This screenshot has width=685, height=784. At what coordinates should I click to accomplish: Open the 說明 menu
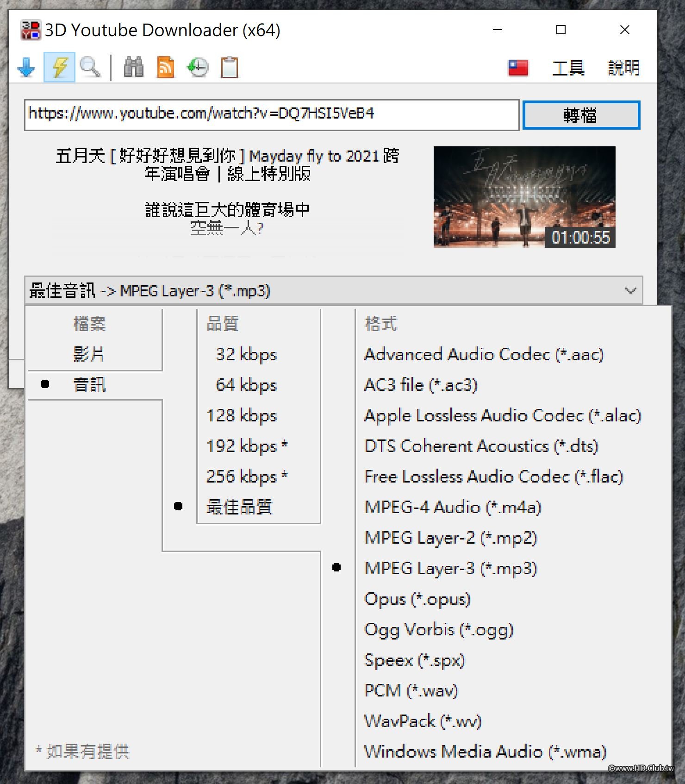pos(623,68)
